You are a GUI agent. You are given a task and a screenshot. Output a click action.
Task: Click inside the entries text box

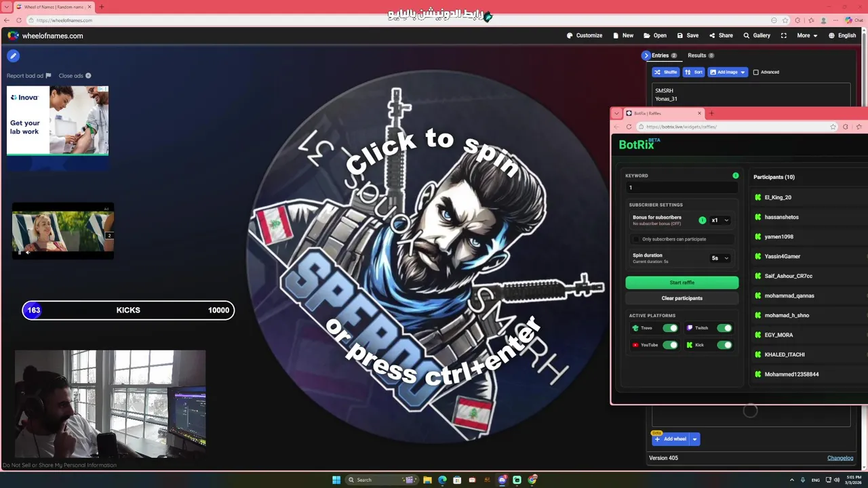(751, 95)
